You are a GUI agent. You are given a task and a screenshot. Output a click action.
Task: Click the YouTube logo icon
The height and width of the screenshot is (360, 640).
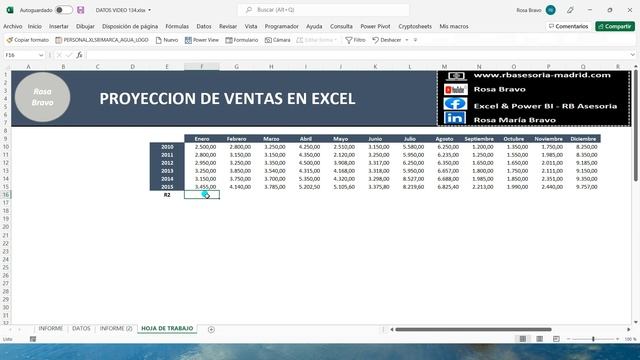(455, 89)
